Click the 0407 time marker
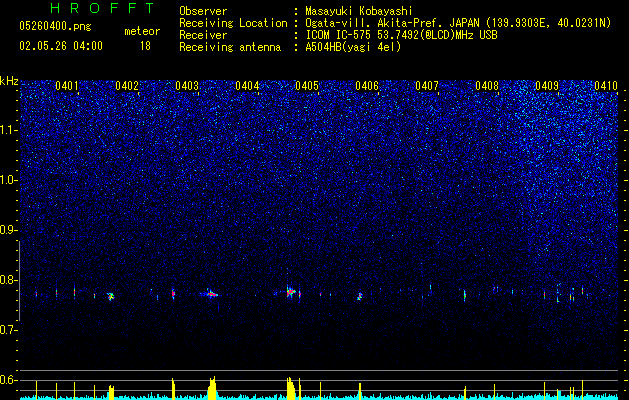This screenshot has height=400, width=629. [x=427, y=86]
